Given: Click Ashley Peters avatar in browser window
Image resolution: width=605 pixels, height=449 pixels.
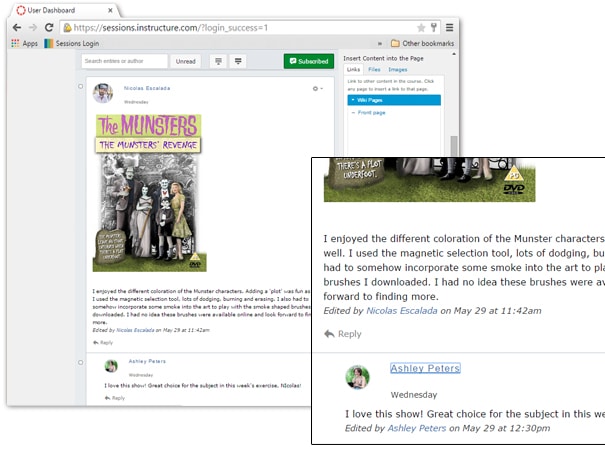Looking at the screenshot, I should tap(111, 365).
